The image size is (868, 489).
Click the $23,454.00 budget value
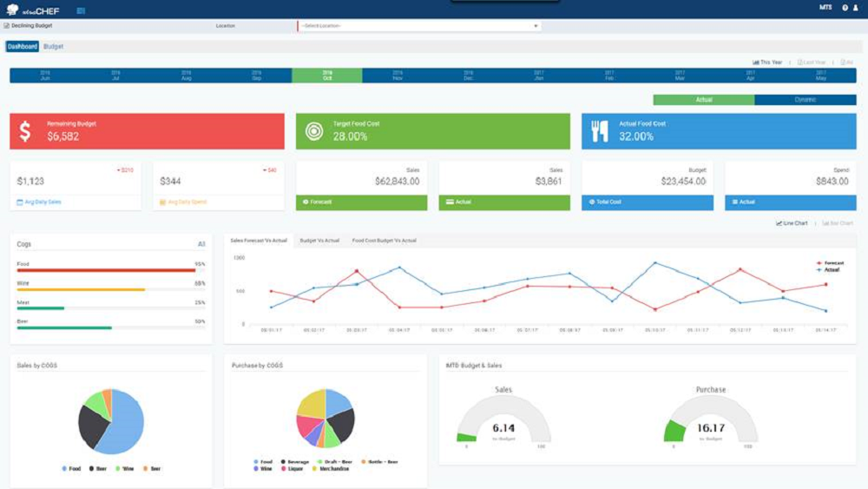click(683, 181)
